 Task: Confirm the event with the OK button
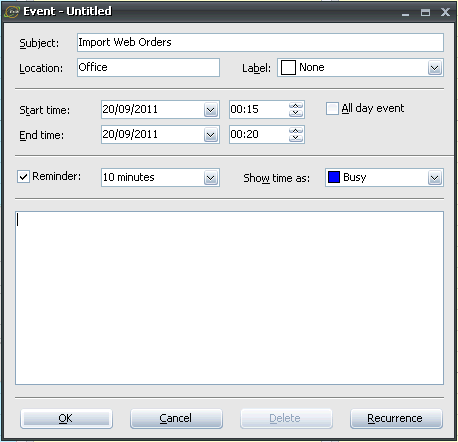[x=66, y=418]
